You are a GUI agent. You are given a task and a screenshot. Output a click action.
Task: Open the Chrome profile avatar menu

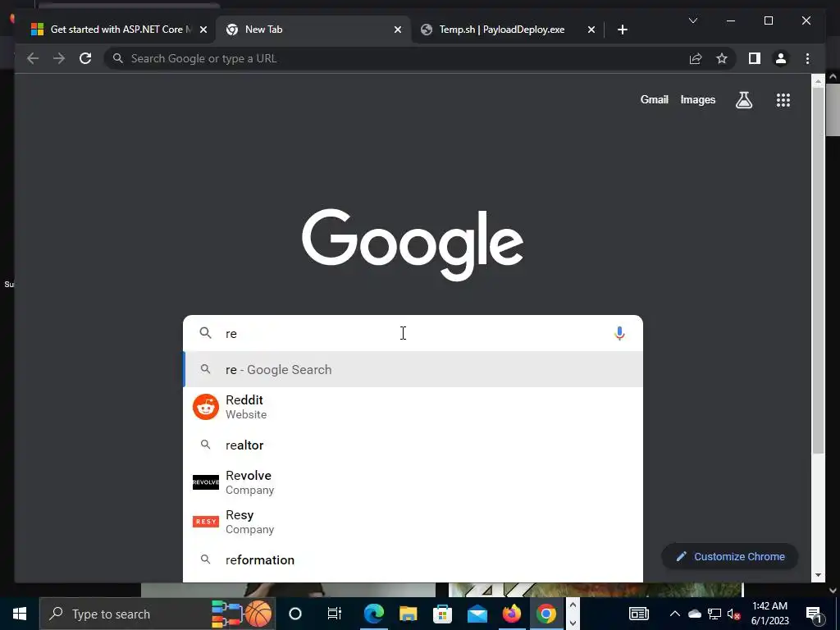pyautogui.click(x=781, y=58)
